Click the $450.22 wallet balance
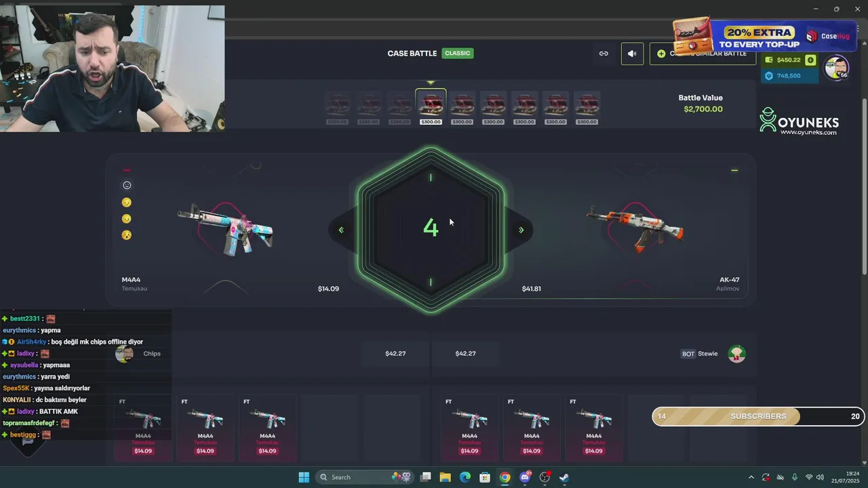 pos(789,60)
